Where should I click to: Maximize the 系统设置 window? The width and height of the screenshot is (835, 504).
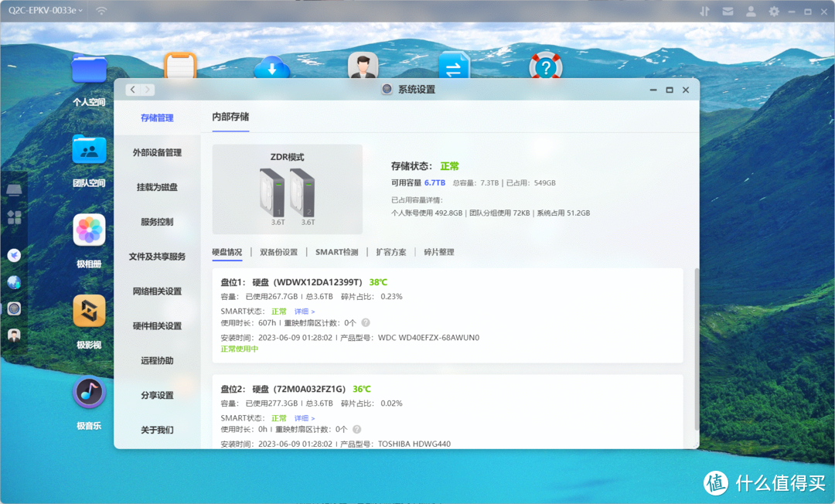[670, 90]
